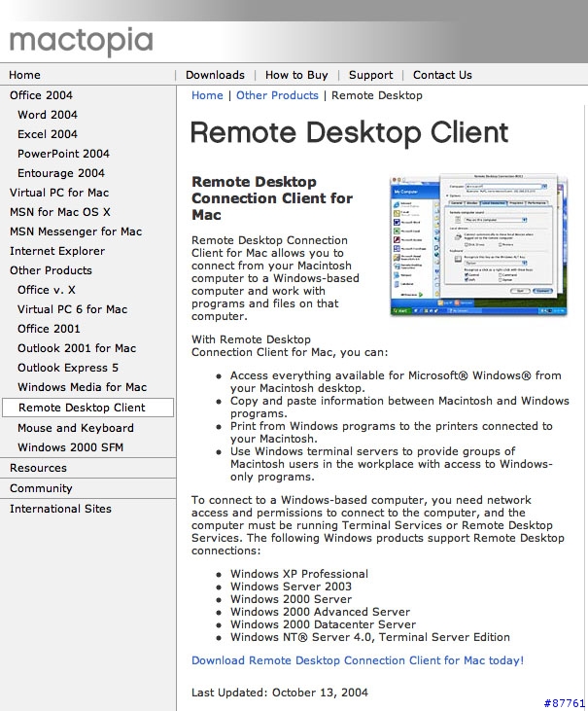Click the heading Remote Desktop Connection Client for Mac
The width and height of the screenshot is (588, 711).
pos(272,198)
